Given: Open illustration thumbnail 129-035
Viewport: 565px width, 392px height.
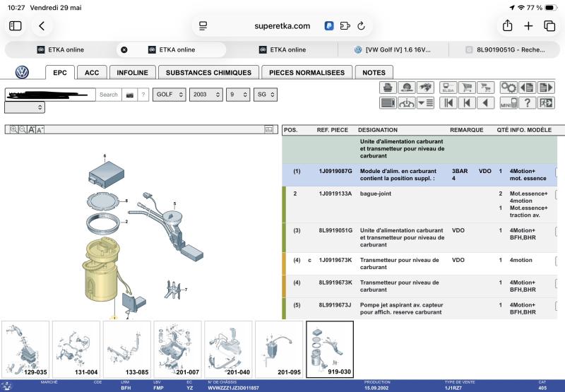Looking at the screenshot, I should point(25,349).
